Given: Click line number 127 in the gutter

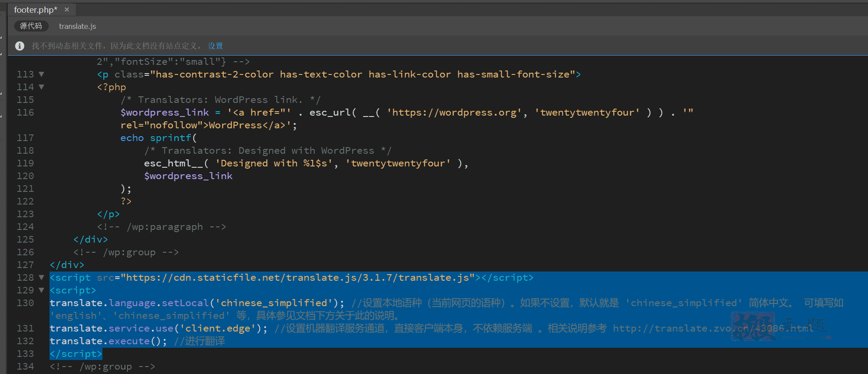Looking at the screenshot, I should (x=25, y=265).
